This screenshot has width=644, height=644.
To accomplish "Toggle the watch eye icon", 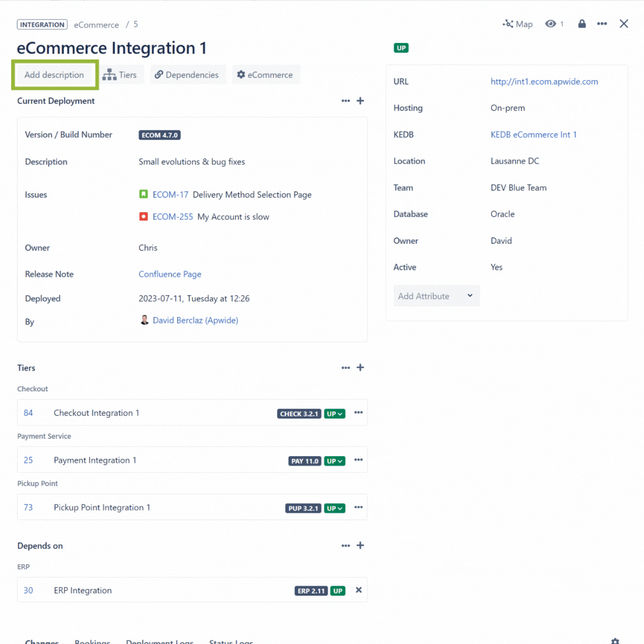I will [x=551, y=24].
